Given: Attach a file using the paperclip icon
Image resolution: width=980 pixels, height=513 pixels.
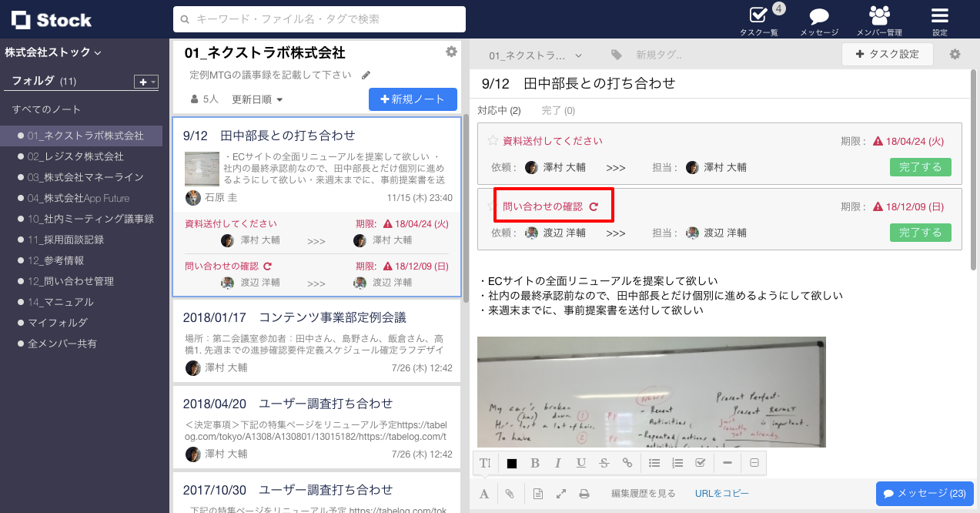Looking at the screenshot, I should coord(509,493).
